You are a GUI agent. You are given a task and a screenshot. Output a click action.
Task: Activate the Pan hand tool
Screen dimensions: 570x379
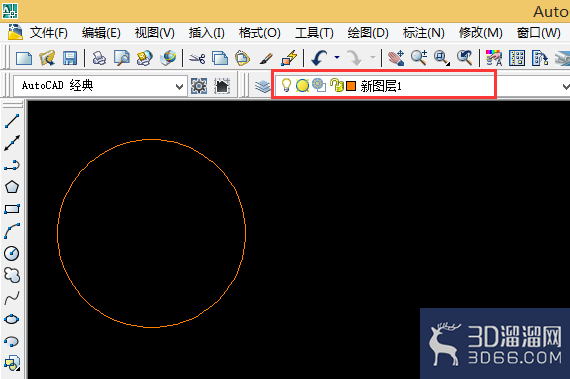396,58
